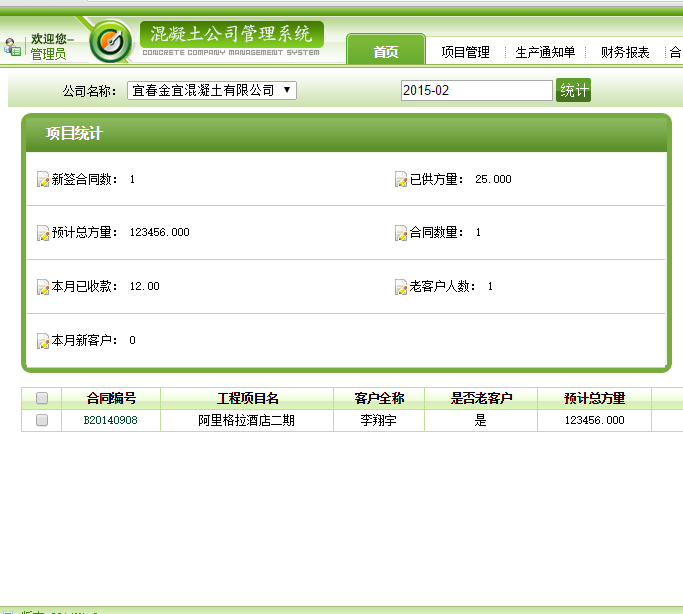The height and width of the screenshot is (614, 683).
Task: Click the note icon beside 本月新客户
Action: point(43,341)
